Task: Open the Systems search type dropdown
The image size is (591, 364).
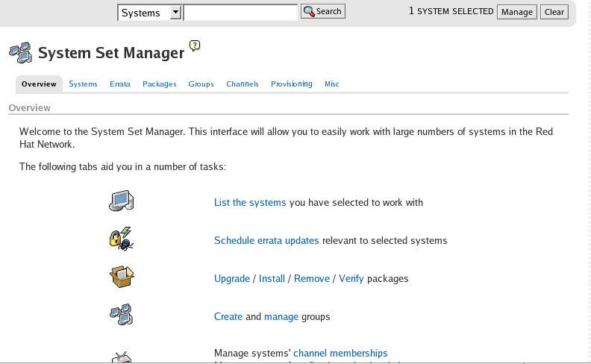Action: tap(150, 12)
